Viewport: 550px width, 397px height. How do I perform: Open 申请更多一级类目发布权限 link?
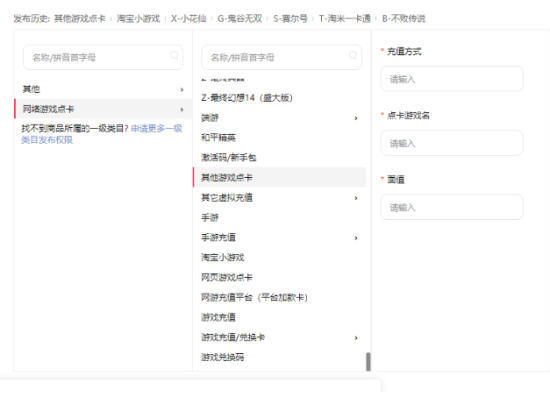pyautogui.click(x=102, y=134)
